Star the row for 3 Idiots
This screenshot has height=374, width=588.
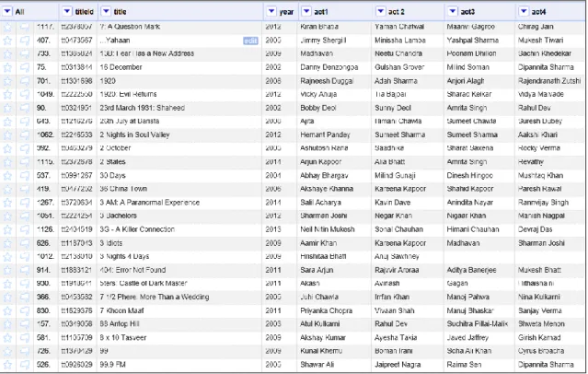[x=7, y=243]
